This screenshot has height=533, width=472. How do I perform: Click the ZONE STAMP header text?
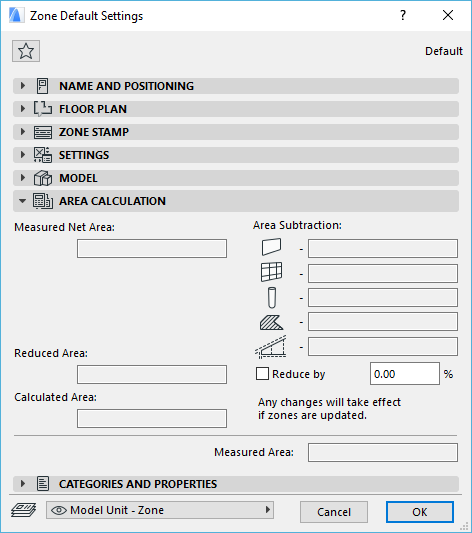coord(94,132)
